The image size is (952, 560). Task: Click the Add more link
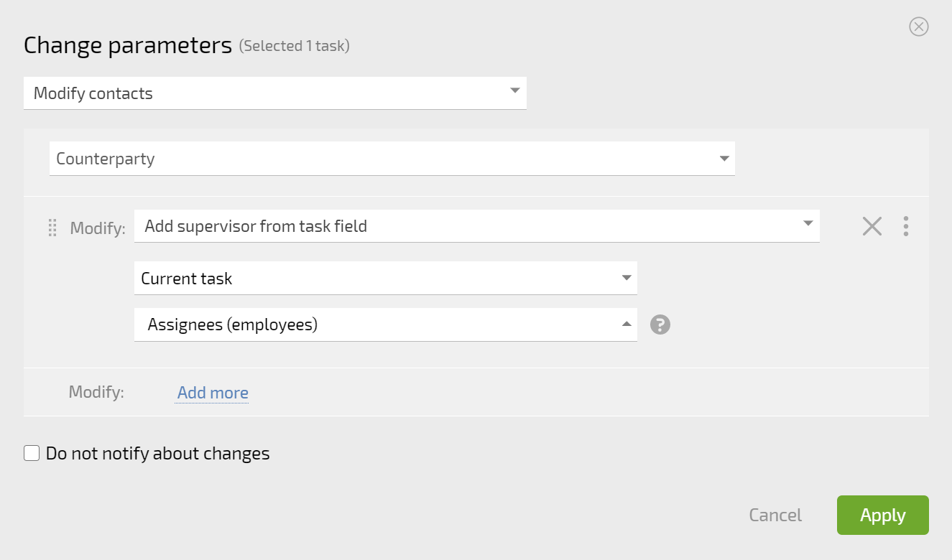click(213, 393)
